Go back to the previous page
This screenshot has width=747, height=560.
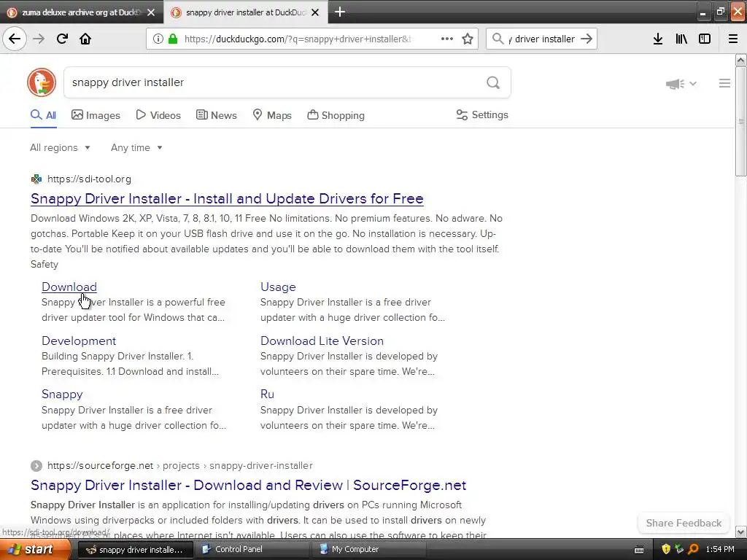[15, 39]
